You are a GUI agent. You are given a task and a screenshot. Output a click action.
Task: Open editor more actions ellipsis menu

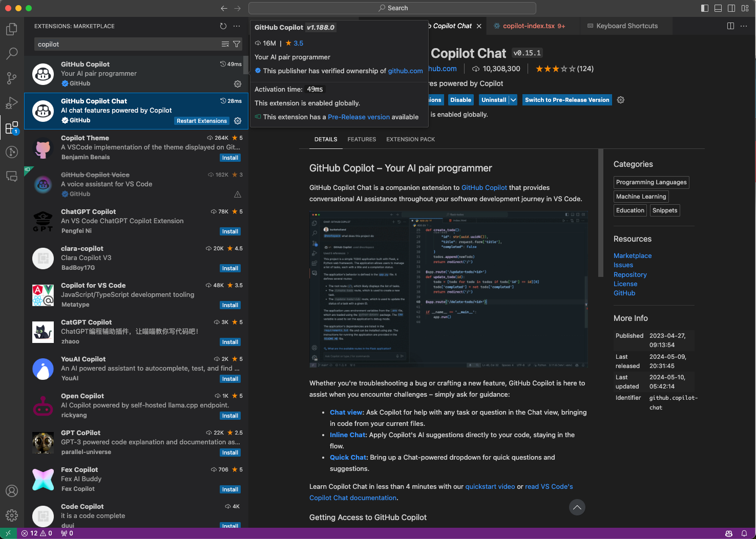tap(744, 26)
